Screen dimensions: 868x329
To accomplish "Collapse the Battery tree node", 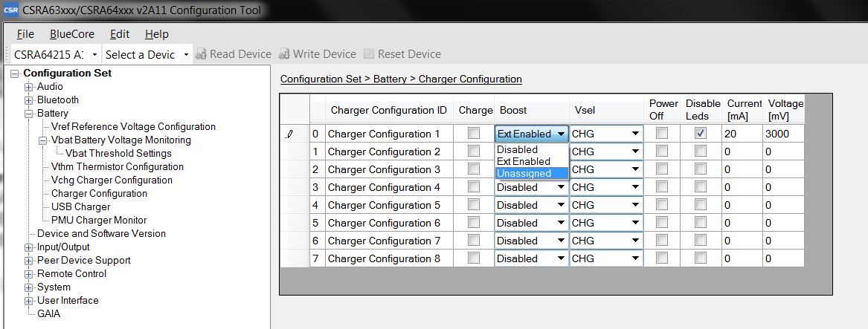I will [29, 114].
